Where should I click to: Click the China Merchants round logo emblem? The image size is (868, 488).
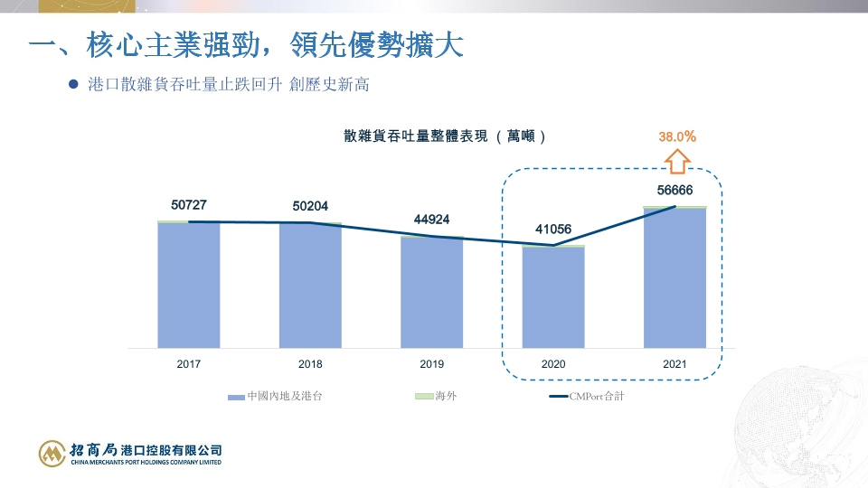pos(52,454)
